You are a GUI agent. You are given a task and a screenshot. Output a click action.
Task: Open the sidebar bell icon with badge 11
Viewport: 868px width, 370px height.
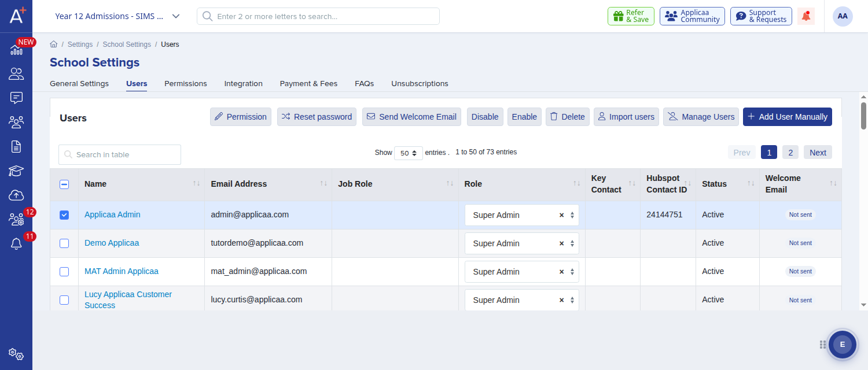(x=16, y=244)
